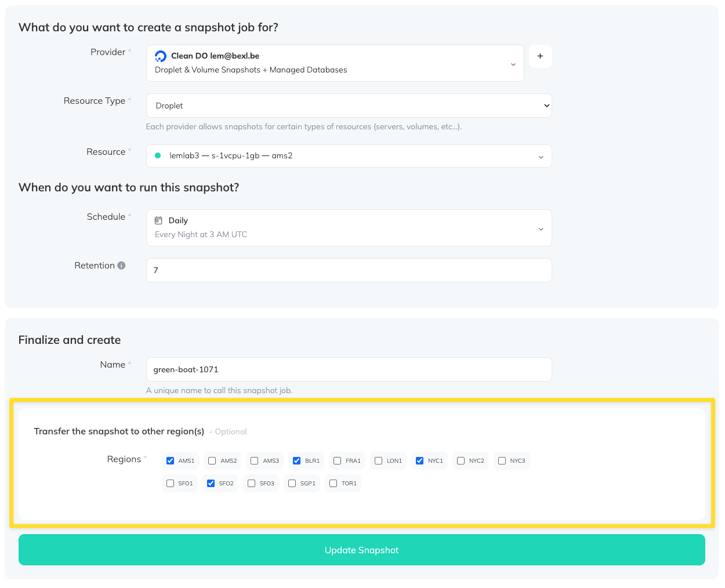The width and height of the screenshot is (725, 588).
Task: Click the Retention field showing 7
Action: coord(348,270)
